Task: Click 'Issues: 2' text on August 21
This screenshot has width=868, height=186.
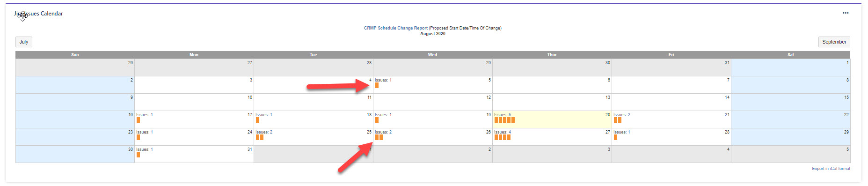Action: [622, 115]
